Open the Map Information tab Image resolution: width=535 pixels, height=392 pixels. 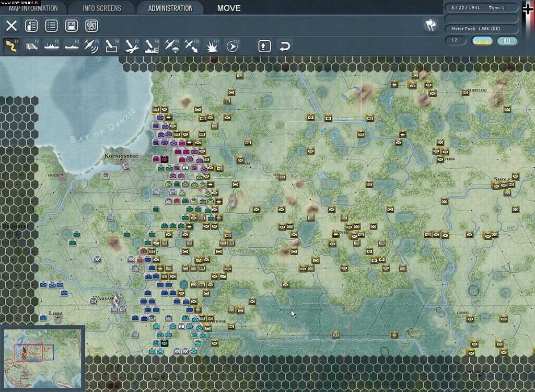coord(33,8)
